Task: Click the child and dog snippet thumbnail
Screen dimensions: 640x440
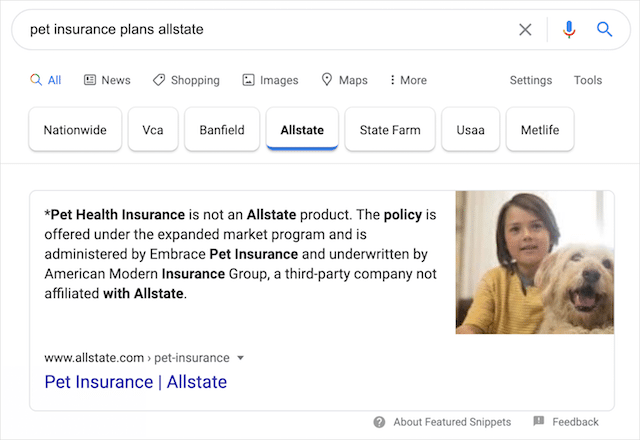Action: tap(534, 262)
